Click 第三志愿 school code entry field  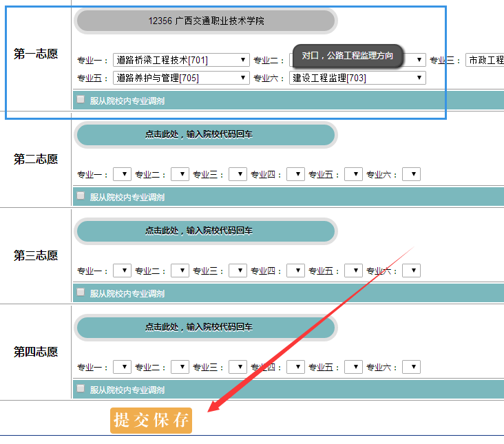pyautogui.click(x=206, y=231)
